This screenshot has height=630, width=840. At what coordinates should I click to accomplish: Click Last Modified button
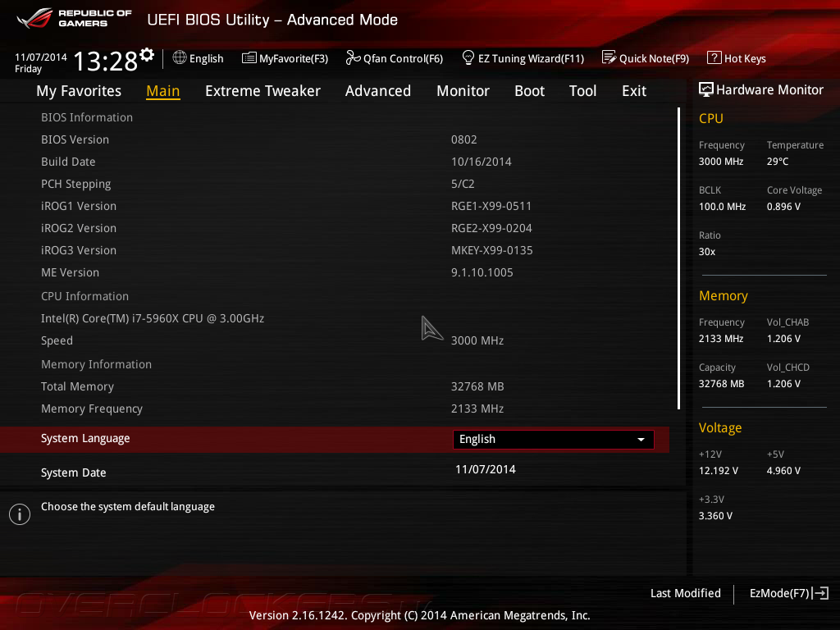click(x=685, y=593)
